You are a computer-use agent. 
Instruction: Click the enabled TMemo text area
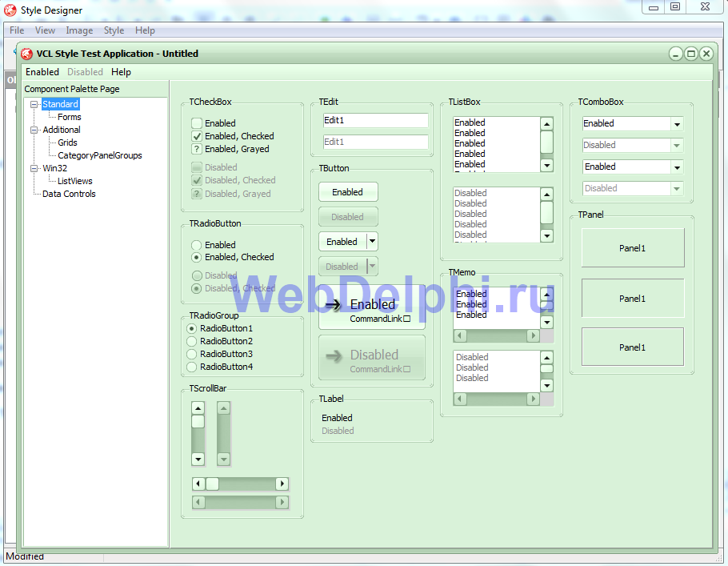tap(496, 307)
